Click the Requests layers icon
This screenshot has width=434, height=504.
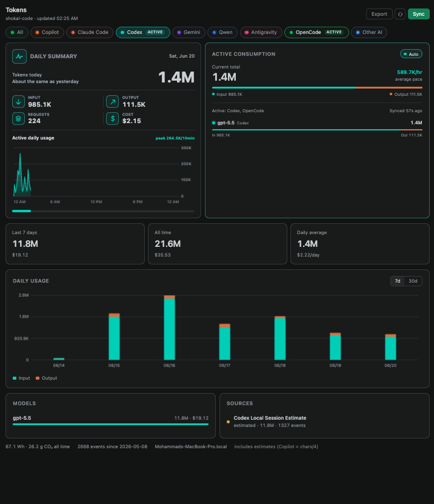(x=18, y=119)
